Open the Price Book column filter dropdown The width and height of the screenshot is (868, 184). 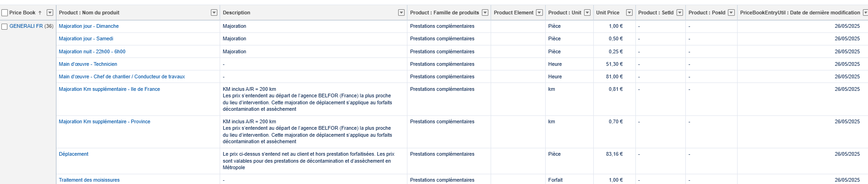click(x=50, y=13)
